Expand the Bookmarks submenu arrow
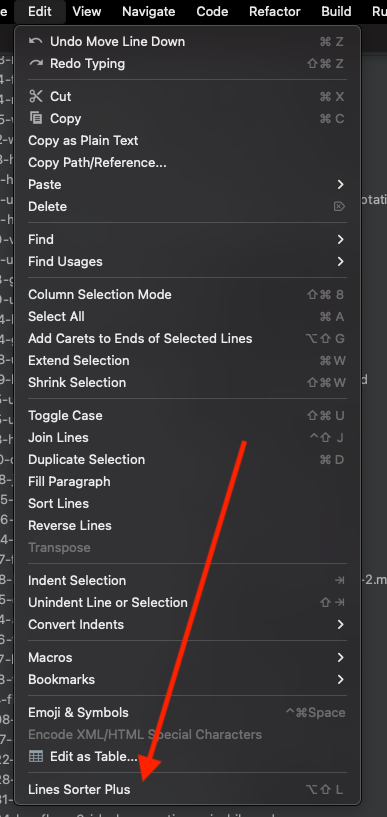The width and height of the screenshot is (387, 817). [x=340, y=679]
